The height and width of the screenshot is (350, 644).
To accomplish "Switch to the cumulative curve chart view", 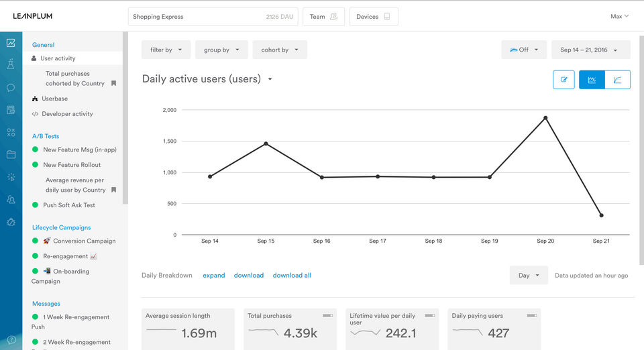I will coord(617,79).
